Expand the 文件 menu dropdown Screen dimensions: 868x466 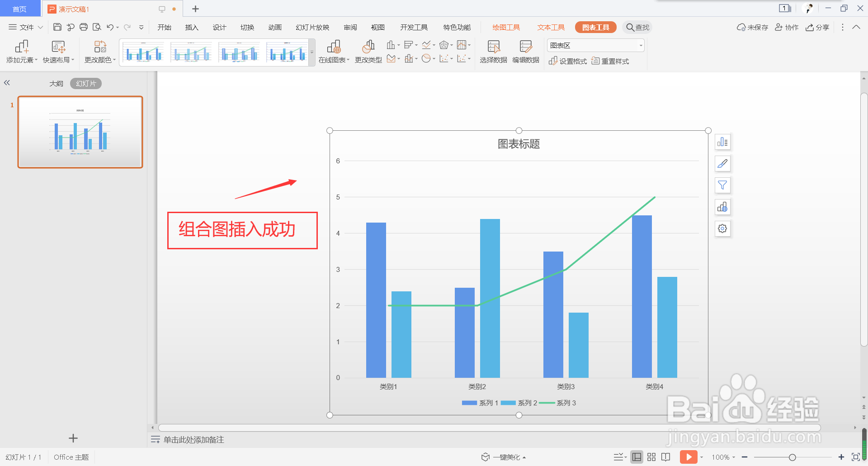tap(26, 27)
